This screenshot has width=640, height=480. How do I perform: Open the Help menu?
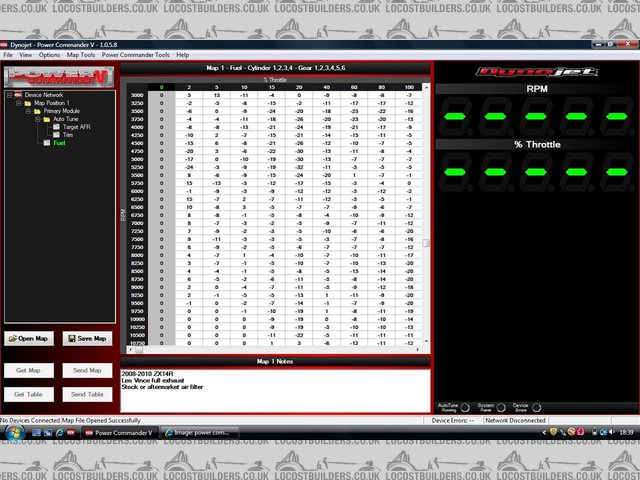(x=182, y=55)
